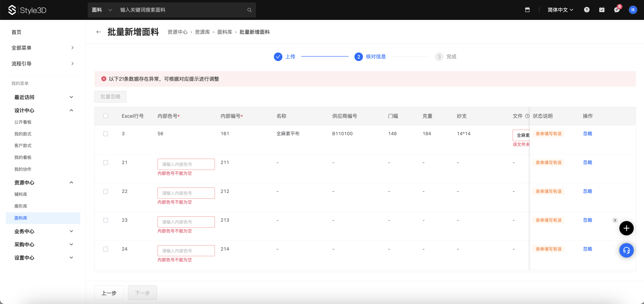Click the 文件 column info icon
The image size is (644, 304).
(x=527, y=116)
